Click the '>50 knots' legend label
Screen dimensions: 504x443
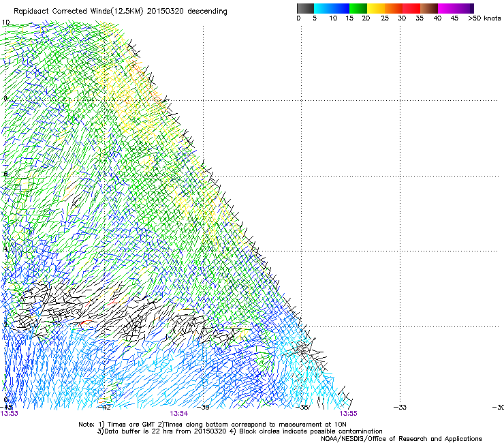(x=484, y=18)
